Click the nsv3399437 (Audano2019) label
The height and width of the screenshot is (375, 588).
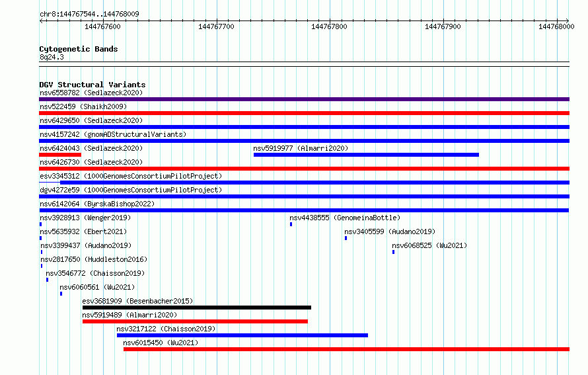click(x=86, y=245)
